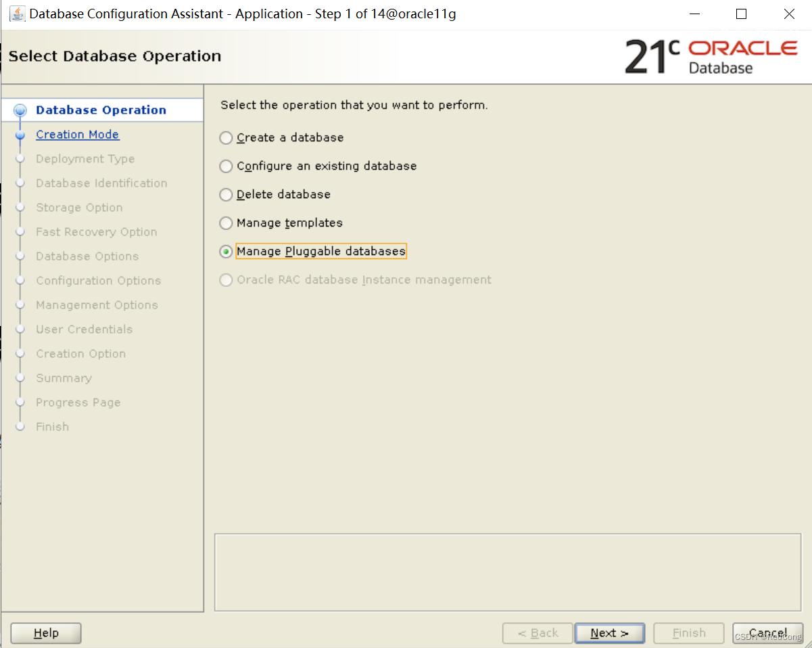Click Oracle RAC database Instance management radio
Image resolution: width=812 pixels, height=648 pixels.
226,280
